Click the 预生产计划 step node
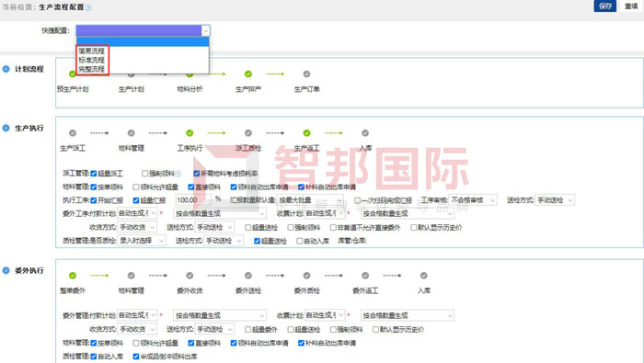 tap(73, 74)
